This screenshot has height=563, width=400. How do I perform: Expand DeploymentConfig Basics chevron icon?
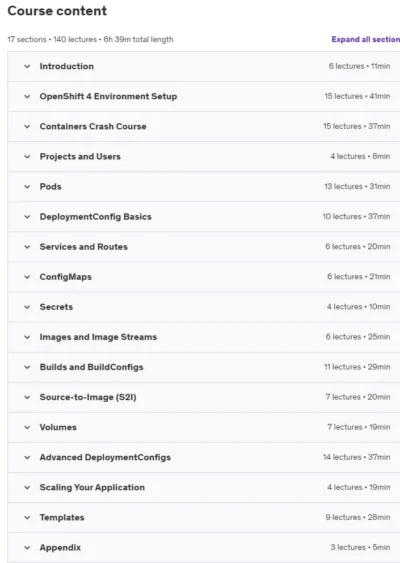pyautogui.click(x=27, y=217)
